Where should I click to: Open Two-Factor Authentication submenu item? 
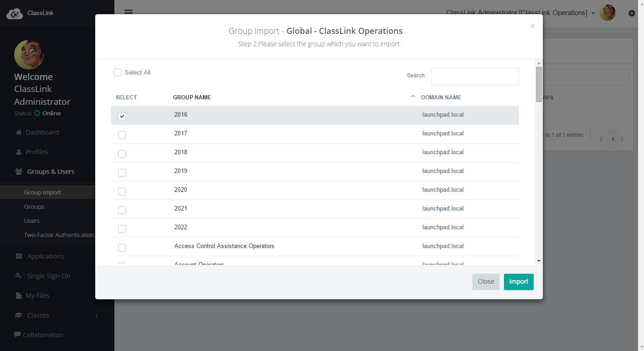pyautogui.click(x=59, y=235)
